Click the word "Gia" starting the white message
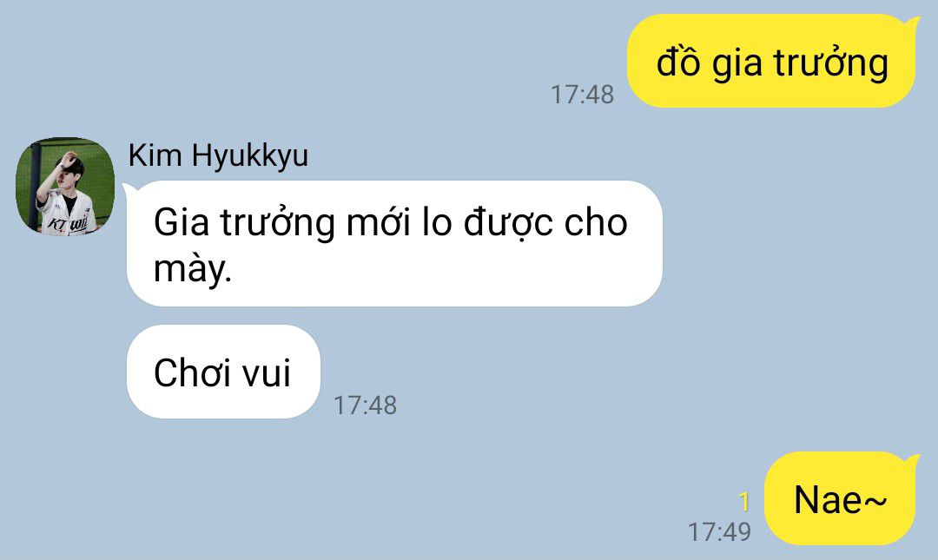This screenshot has height=560, width=938. coord(182,222)
